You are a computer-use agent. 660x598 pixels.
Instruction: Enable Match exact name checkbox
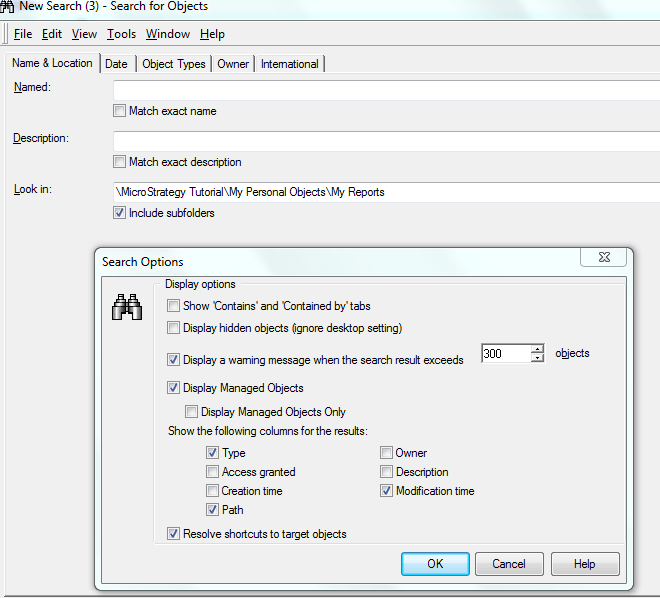119,111
